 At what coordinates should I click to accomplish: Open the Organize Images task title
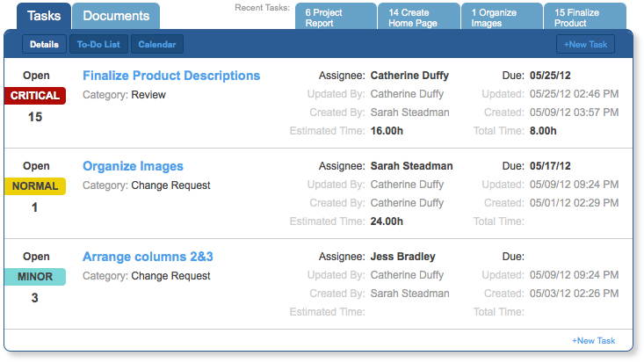133,166
